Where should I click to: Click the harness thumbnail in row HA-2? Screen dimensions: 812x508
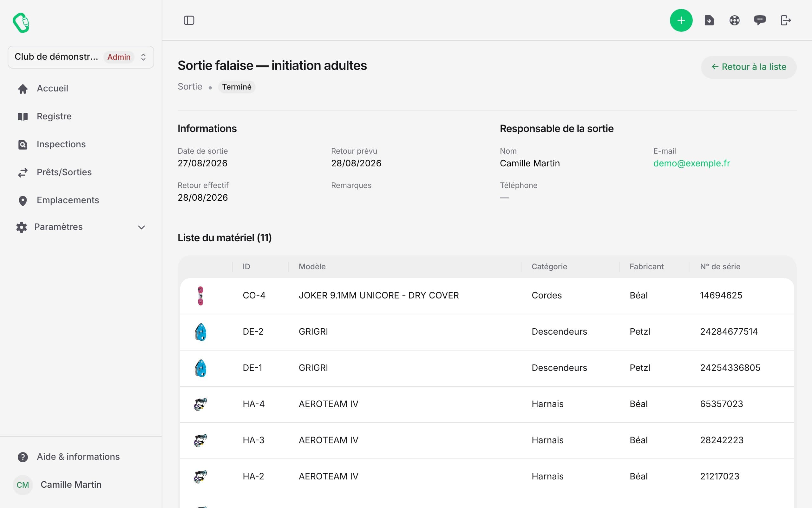[x=200, y=477]
